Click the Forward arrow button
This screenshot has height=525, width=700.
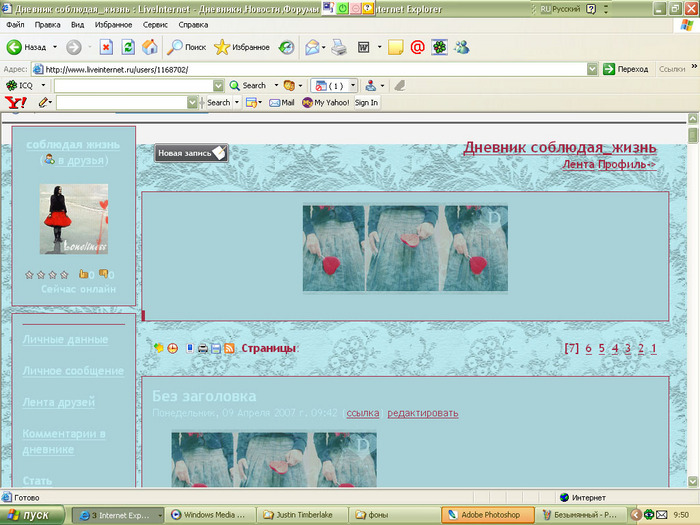[x=74, y=47]
